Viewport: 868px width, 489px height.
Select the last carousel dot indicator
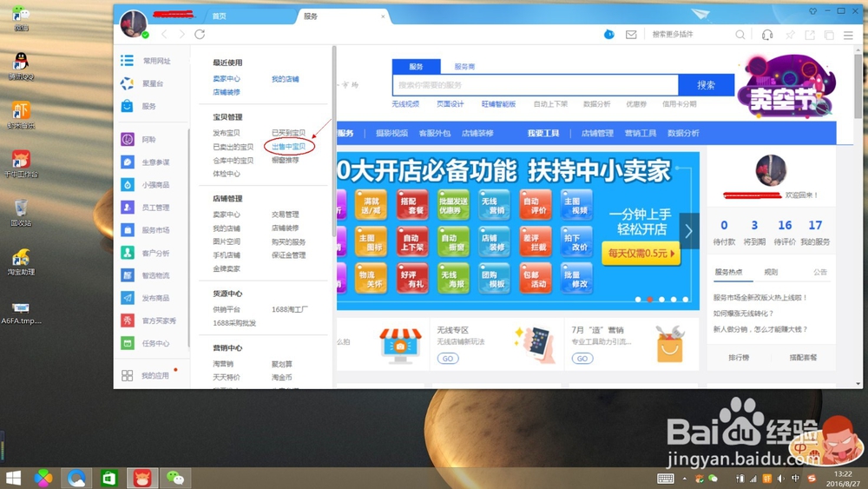click(x=686, y=300)
